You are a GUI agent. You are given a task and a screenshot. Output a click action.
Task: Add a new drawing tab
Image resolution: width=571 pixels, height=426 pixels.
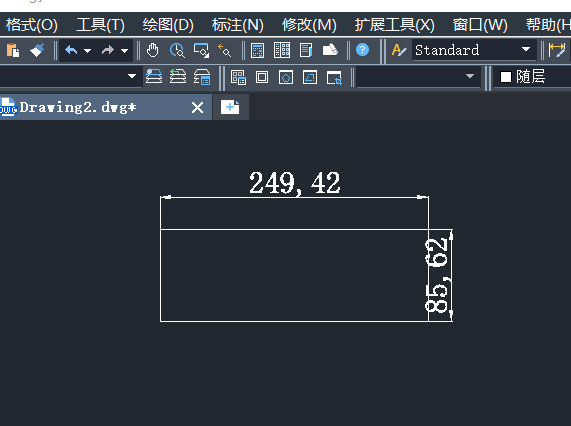pos(230,107)
